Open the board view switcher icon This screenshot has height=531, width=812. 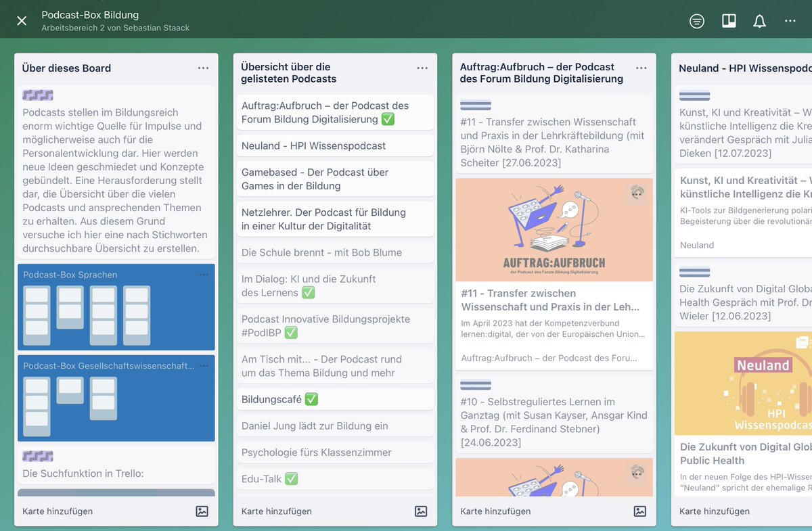coord(729,21)
